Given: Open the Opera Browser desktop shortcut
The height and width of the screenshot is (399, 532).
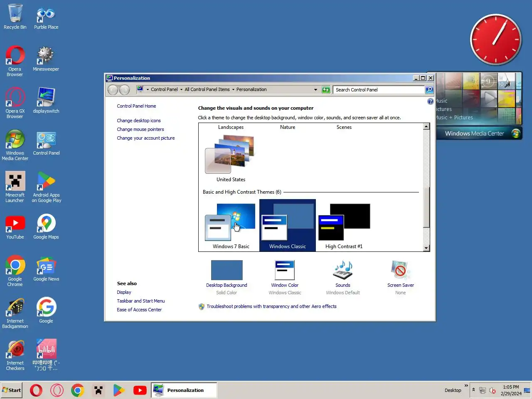Looking at the screenshot, I should pyautogui.click(x=15, y=61).
